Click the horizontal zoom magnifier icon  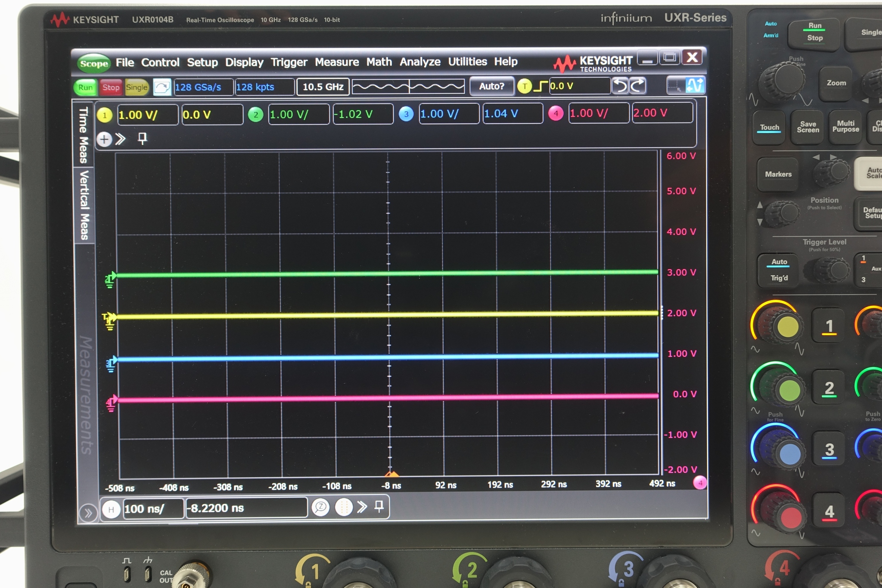[x=320, y=507]
